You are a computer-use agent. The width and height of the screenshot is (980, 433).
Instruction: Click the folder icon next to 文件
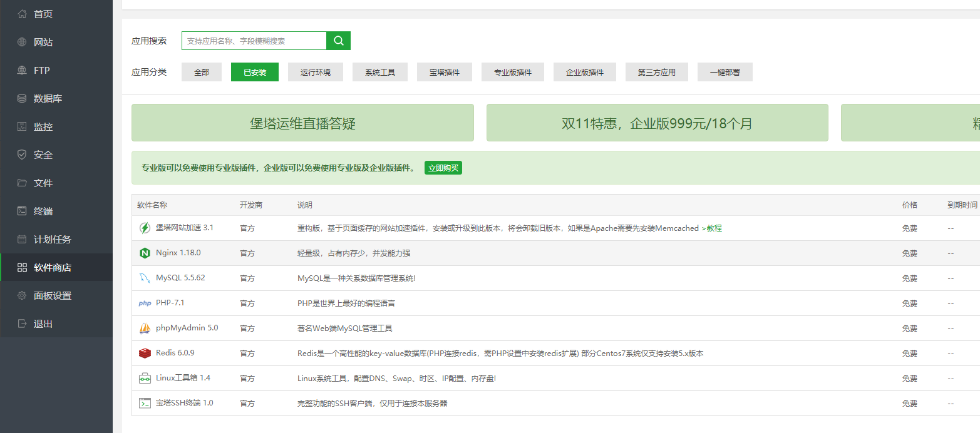tap(22, 183)
